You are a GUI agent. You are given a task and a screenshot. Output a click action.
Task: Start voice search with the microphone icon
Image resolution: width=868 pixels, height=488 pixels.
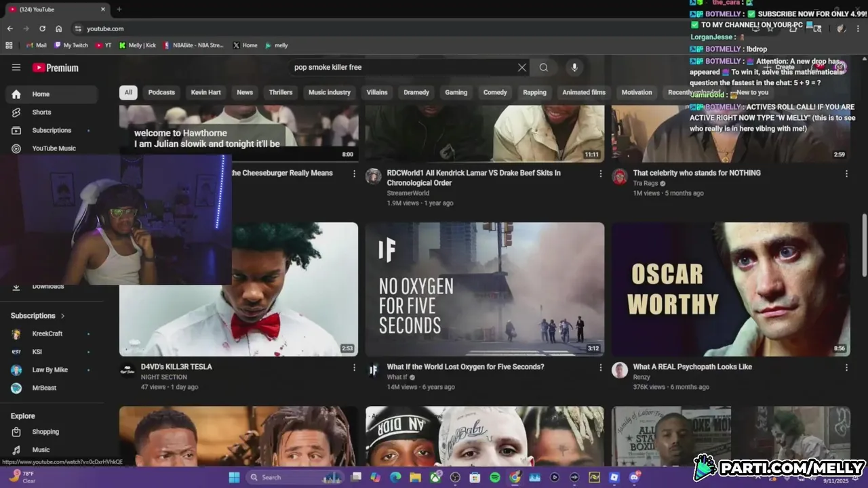pos(574,67)
